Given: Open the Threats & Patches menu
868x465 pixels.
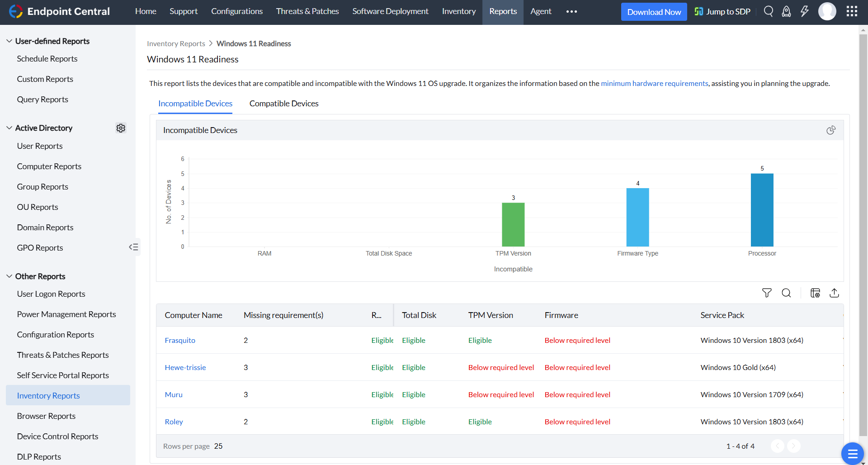Looking at the screenshot, I should 307,11.
